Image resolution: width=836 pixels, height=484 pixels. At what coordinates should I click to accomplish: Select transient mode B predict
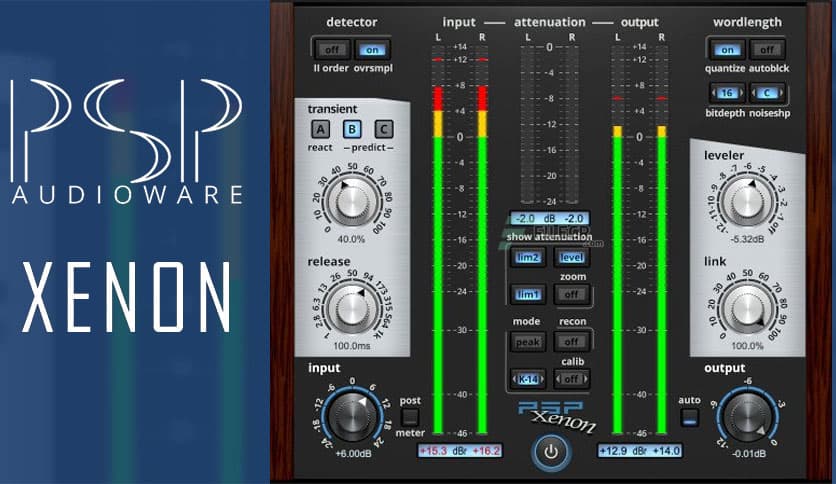352,129
